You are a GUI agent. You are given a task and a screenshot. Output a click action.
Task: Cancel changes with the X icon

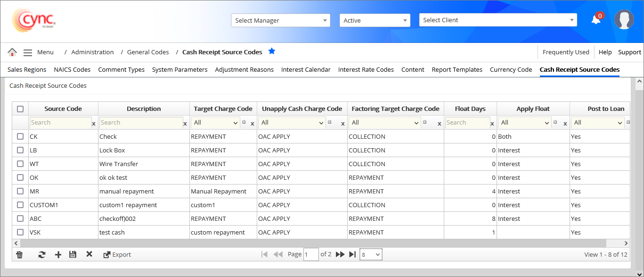[89, 254]
